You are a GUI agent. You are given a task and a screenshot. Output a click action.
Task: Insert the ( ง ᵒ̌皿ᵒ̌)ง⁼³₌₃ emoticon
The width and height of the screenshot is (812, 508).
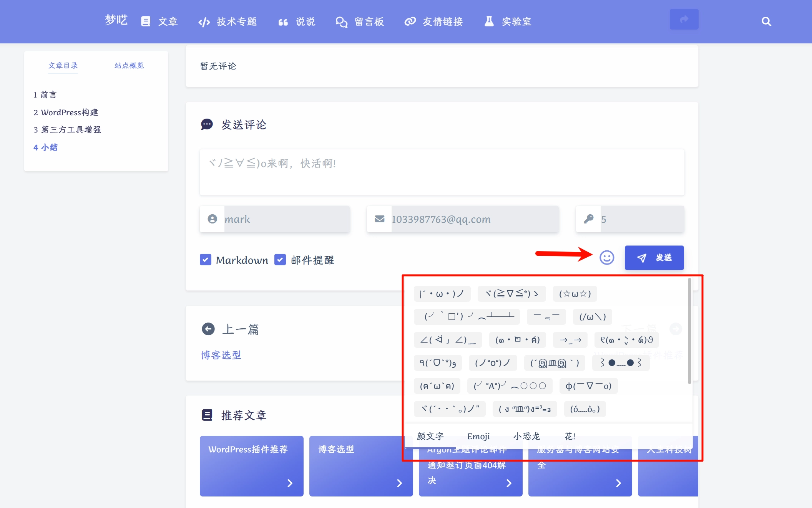(x=525, y=409)
